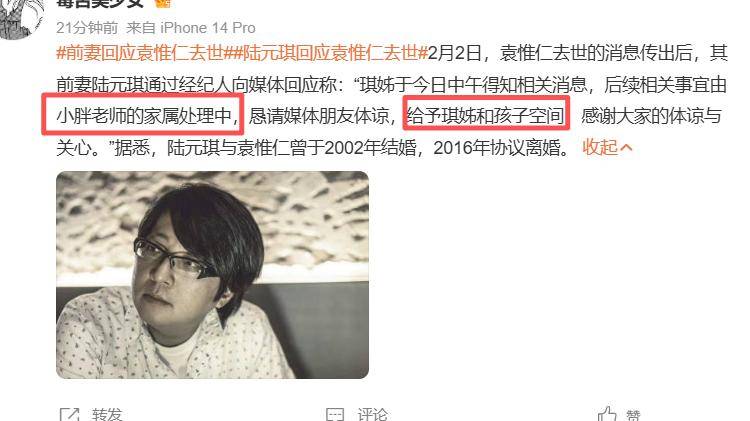This screenshot has width=750, height=421.
Task: Open the black-and-white photo of man with glasses
Action: click(x=212, y=275)
